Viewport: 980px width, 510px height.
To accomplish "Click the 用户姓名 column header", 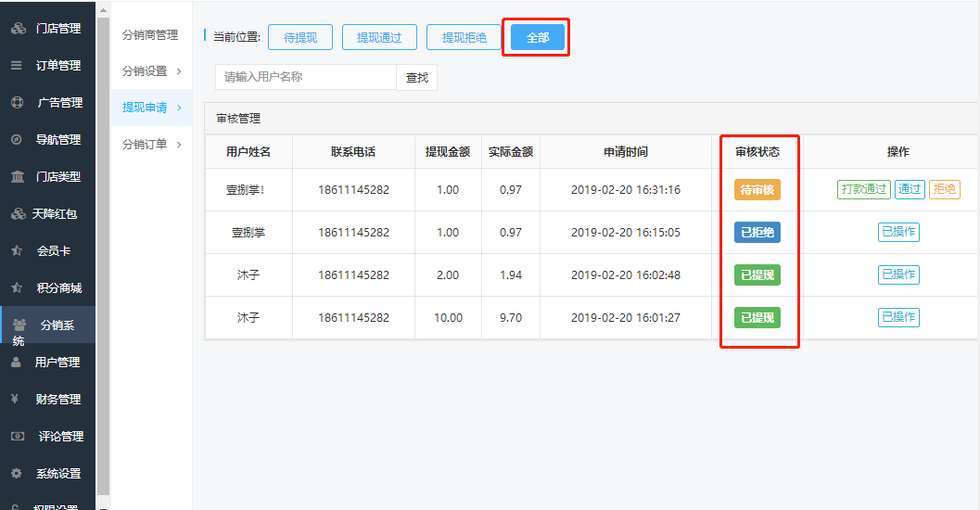I will click(248, 152).
